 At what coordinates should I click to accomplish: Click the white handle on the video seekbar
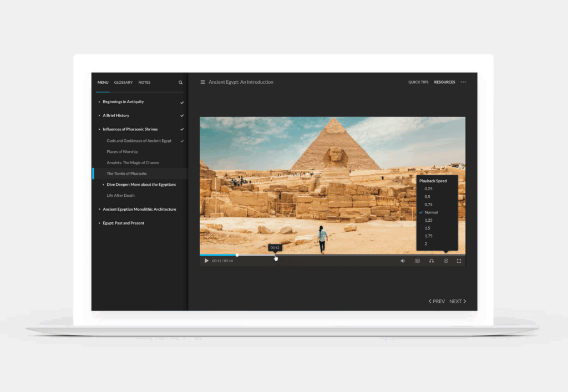[x=237, y=255]
